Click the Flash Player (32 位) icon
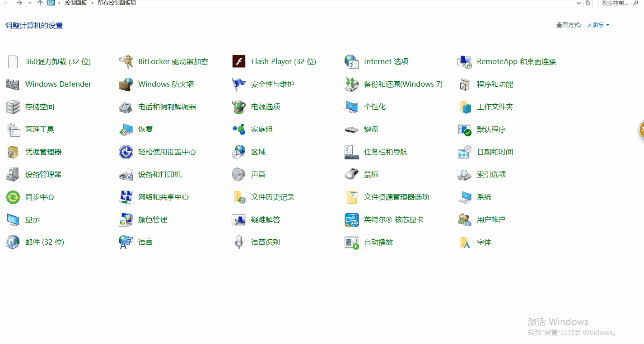Image resolution: width=644 pixels, height=344 pixels. (x=238, y=62)
